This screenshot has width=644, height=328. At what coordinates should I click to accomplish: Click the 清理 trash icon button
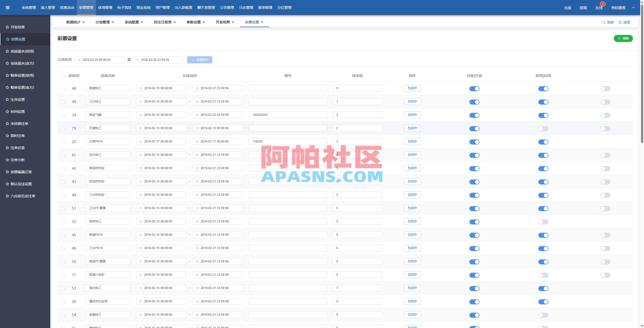[x=620, y=22]
